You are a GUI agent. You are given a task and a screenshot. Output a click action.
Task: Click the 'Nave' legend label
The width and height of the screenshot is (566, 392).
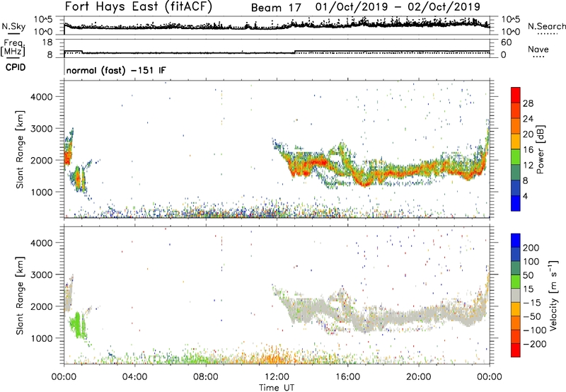[x=538, y=49]
